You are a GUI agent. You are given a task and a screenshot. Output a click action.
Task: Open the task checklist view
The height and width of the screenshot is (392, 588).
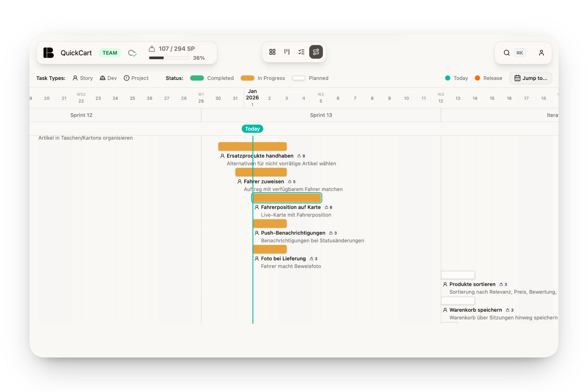301,52
